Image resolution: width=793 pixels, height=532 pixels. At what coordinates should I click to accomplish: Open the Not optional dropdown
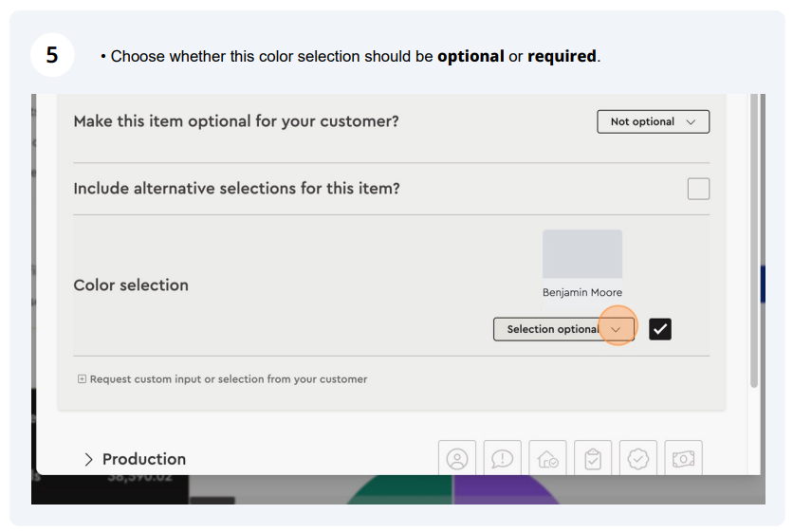(x=653, y=122)
